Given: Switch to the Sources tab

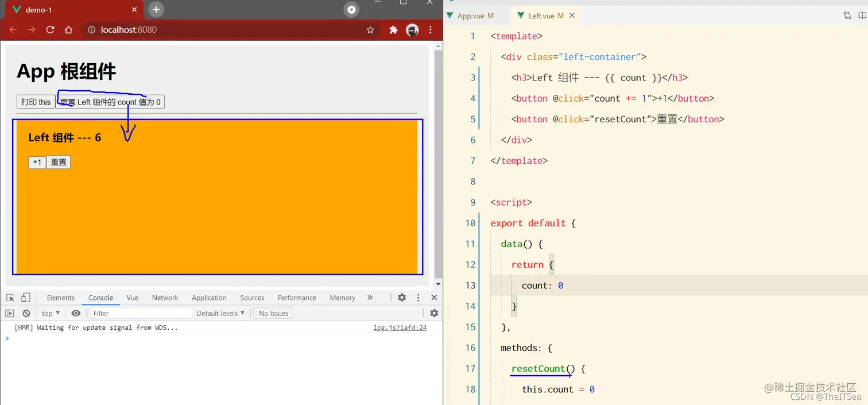Looking at the screenshot, I should point(252,298).
